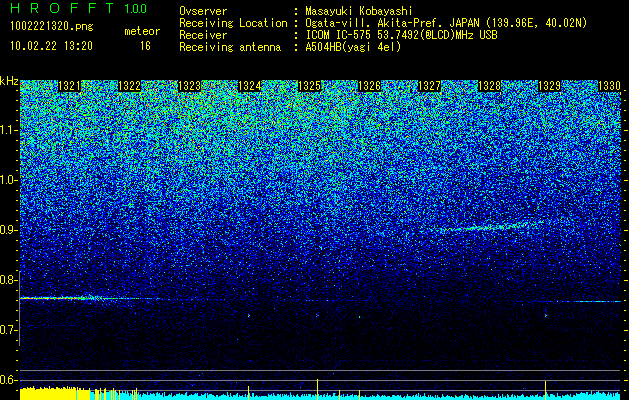This screenshot has height=400, width=629.
Task: Click the 1325 time marker
Action: tap(310, 86)
